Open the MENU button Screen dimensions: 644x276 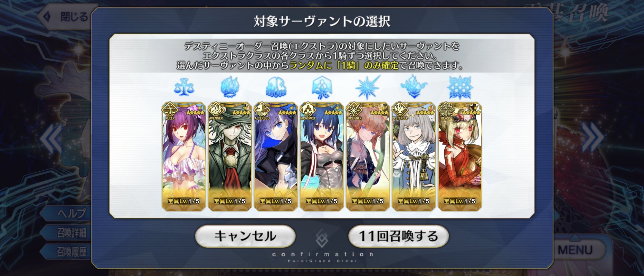coord(575,250)
